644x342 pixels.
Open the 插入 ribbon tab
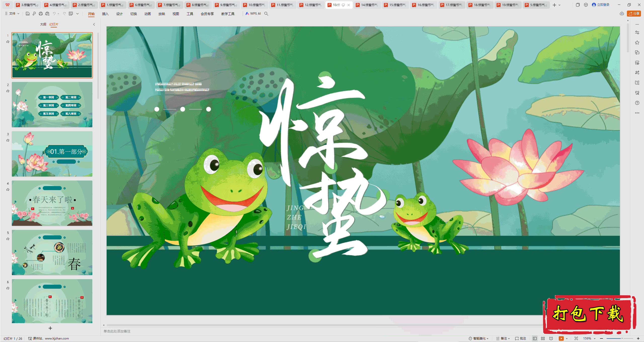(x=105, y=14)
